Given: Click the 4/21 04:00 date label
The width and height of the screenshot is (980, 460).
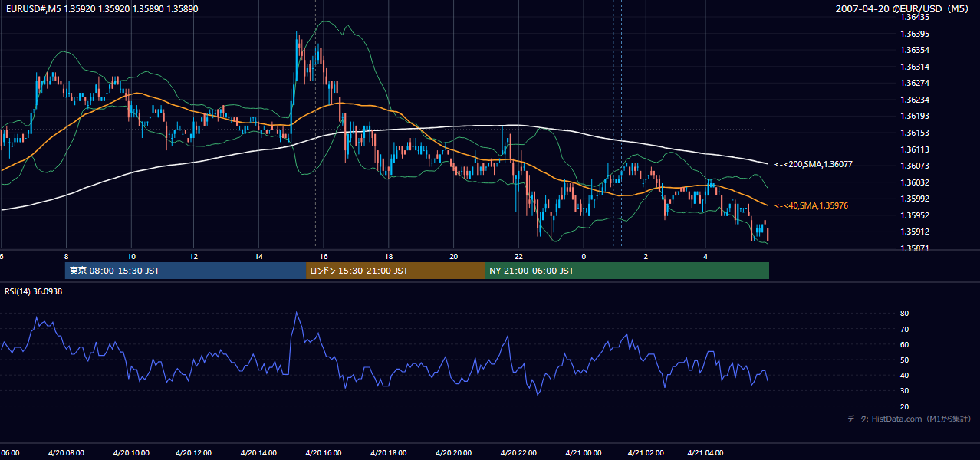Looking at the screenshot, I should coord(705,452).
